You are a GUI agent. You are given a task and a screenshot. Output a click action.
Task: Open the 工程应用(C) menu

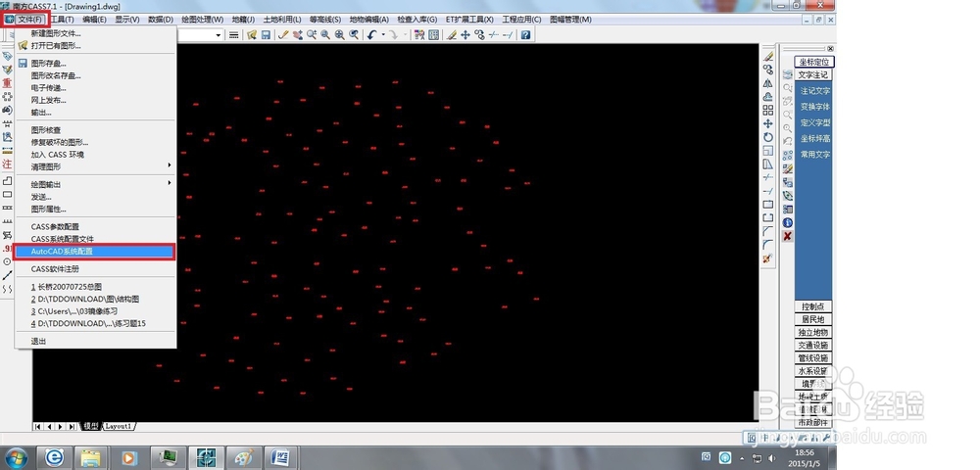[522, 20]
